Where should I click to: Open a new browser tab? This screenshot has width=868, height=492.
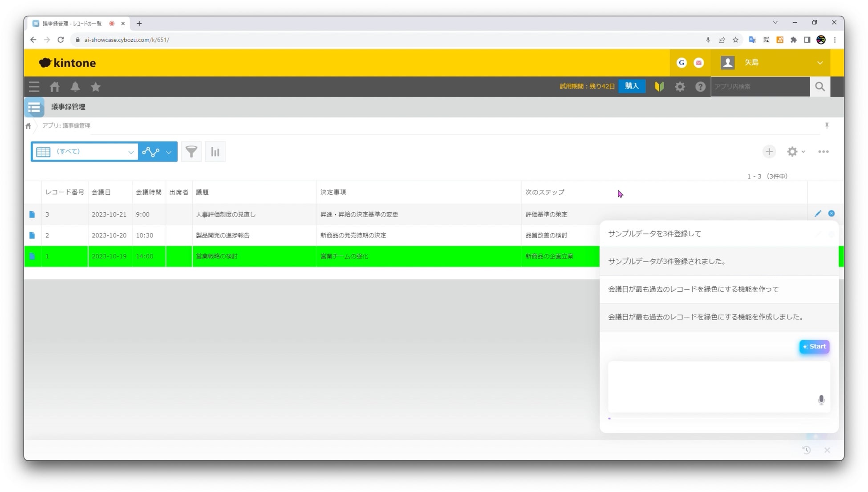139,24
